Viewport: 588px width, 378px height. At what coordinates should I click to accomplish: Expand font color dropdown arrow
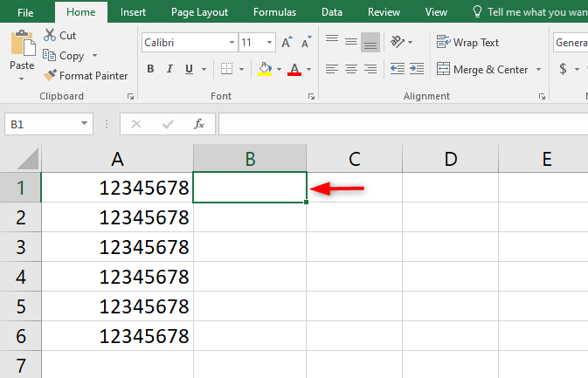pyautogui.click(x=309, y=69)
